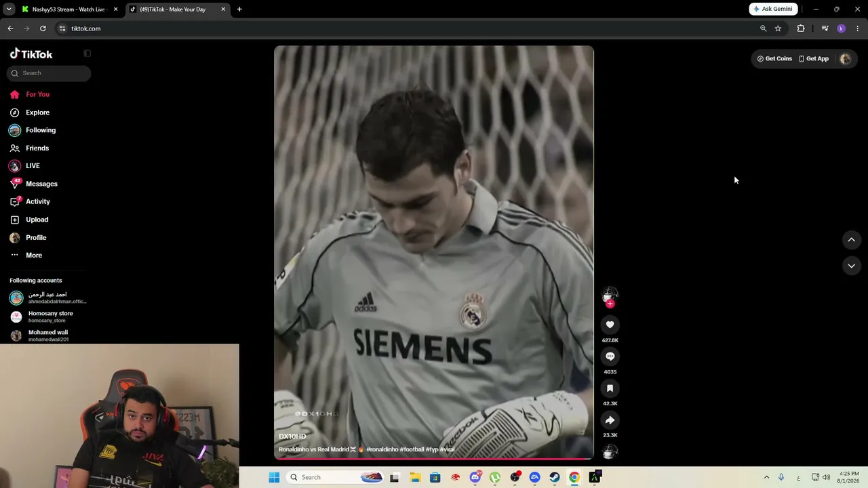This screenshot has height=488, width=868.
Task: Go to the Explore page
Action: pos(30,113)
